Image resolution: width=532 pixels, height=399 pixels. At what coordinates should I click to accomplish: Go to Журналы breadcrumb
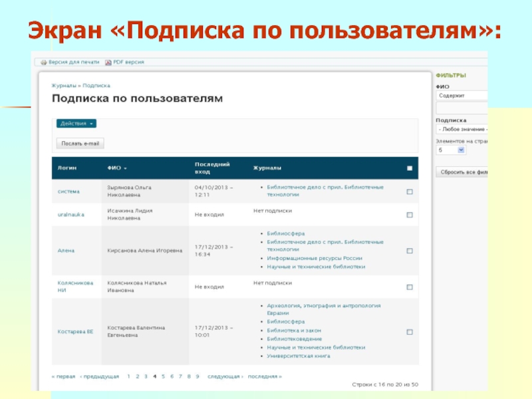click(64, 86)
